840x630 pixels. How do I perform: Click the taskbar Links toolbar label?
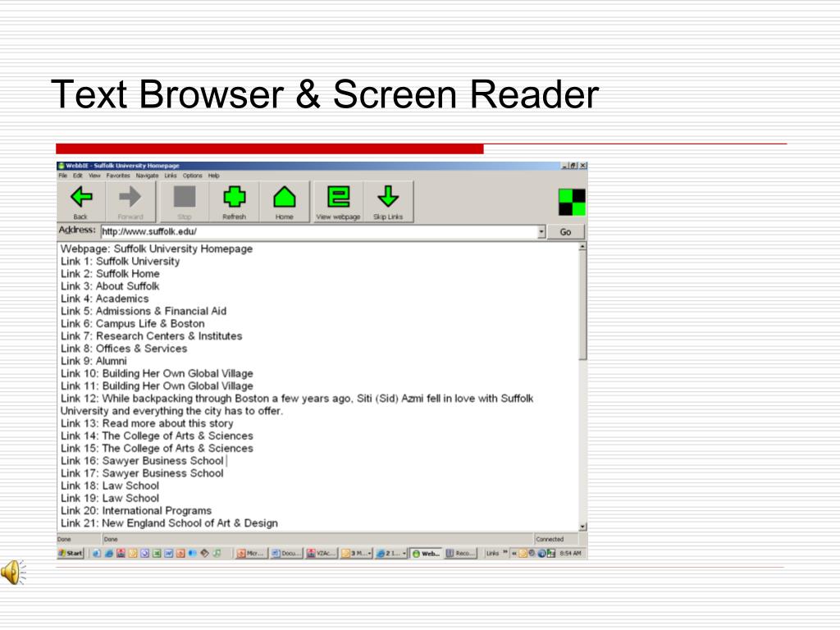492,554
